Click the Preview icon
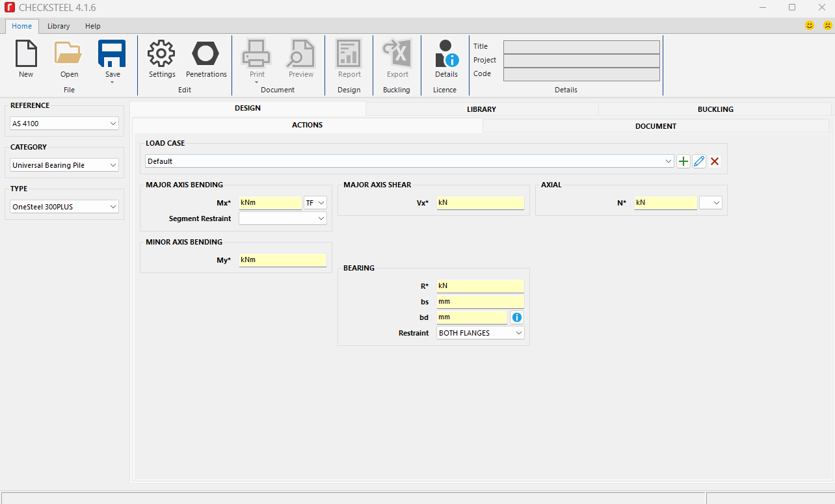Screen dimensions: 835x504 click(301, 53)
